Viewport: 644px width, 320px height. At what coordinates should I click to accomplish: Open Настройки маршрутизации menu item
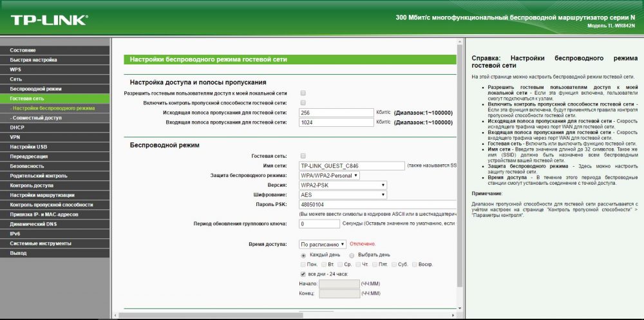pyautogui.click(x=55, y=195)
